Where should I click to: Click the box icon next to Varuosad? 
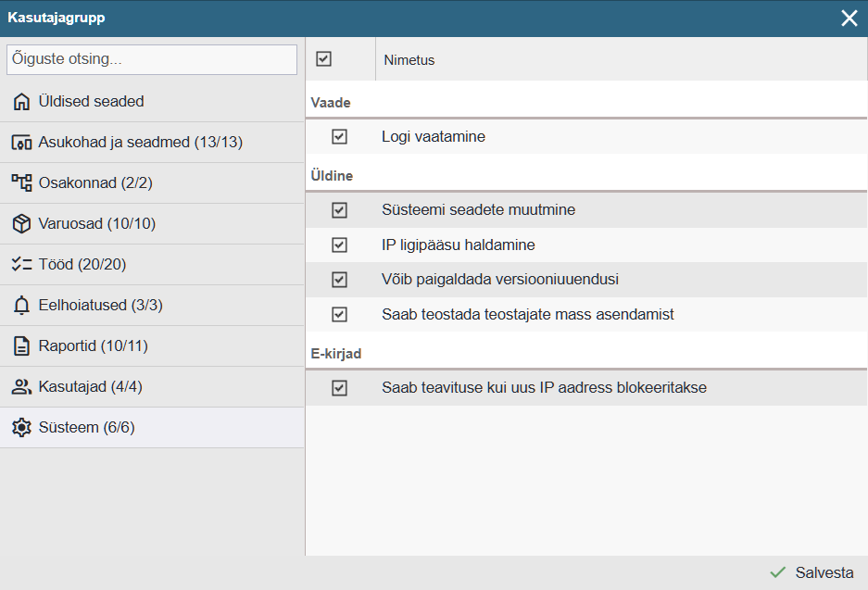pos(21,224)
